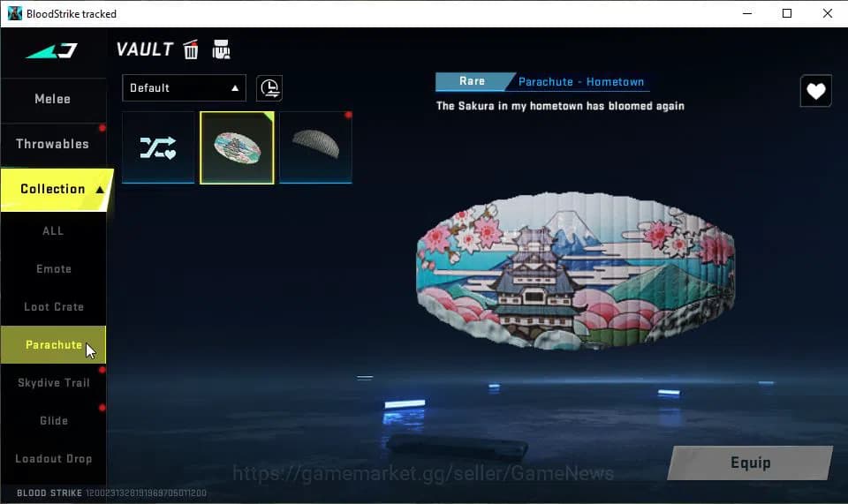Screen dimensions: 848x504
Task: Select the Parachute subcategory
Action: click(x=53, y=344)
